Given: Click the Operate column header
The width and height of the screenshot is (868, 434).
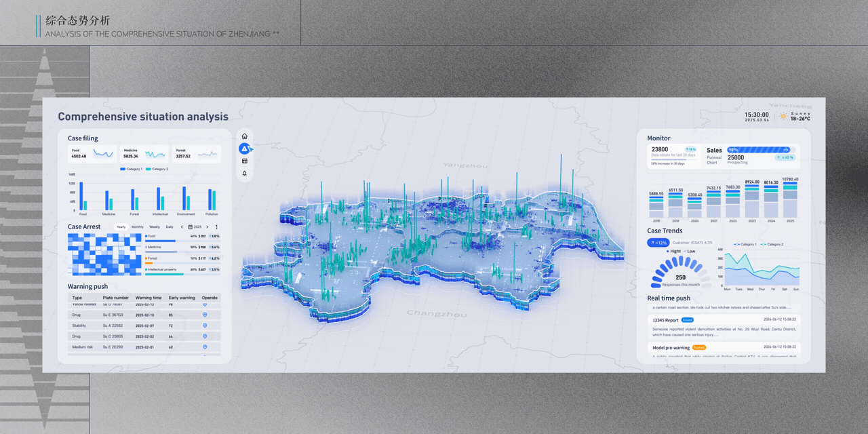Looking at the screenshot, I should [210, 298].
